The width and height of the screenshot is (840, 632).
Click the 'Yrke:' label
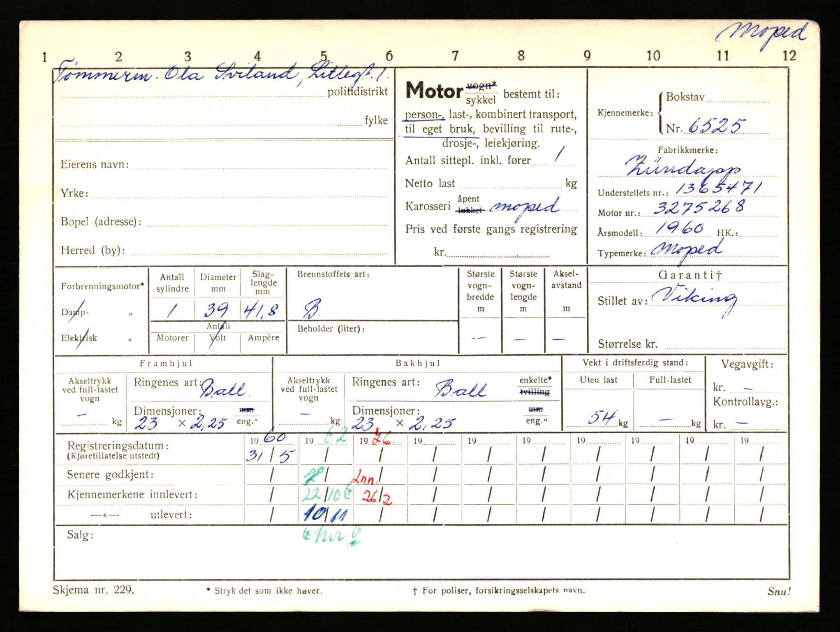click(74, 193)
